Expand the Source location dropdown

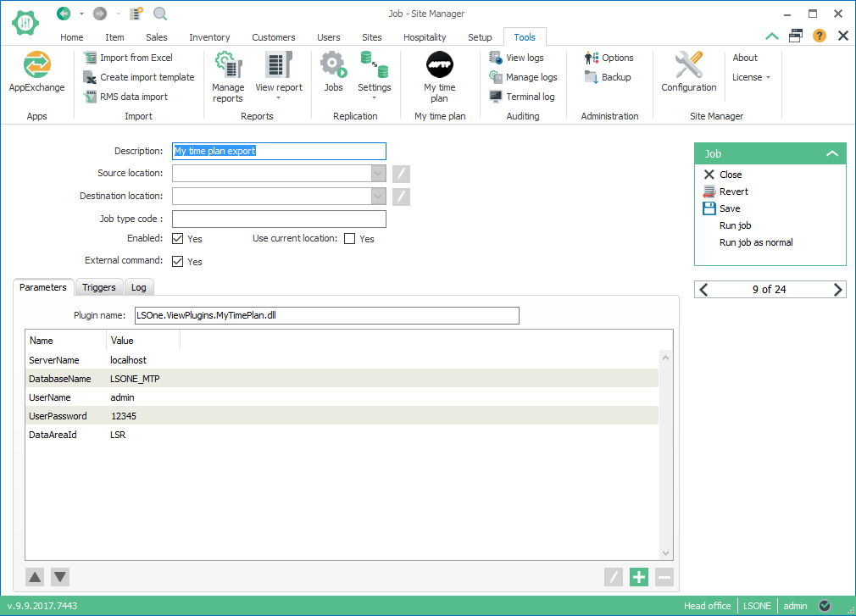378,174
